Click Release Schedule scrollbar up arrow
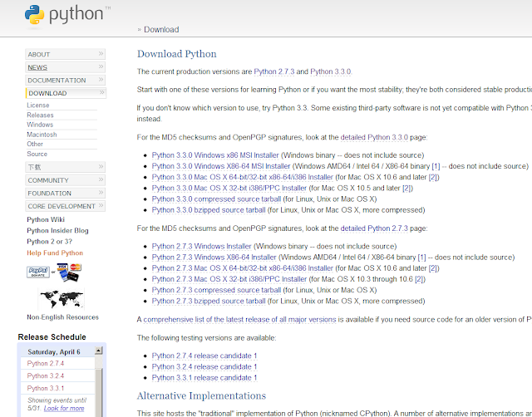This screenshot has width=532, height=417. click(x=98, y=351)
